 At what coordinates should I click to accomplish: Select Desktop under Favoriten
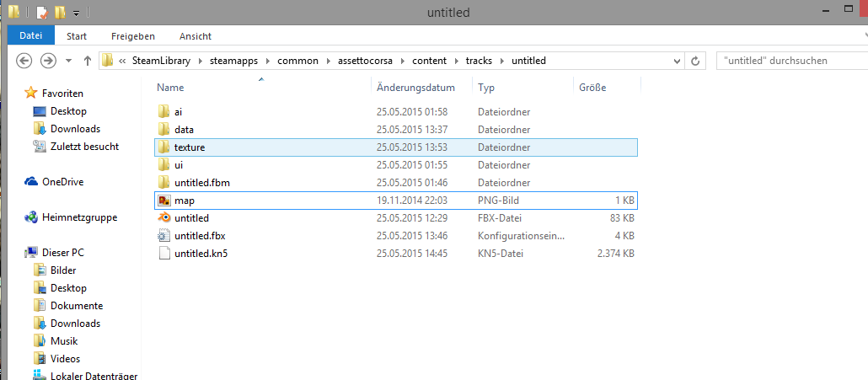coord(68,111)
